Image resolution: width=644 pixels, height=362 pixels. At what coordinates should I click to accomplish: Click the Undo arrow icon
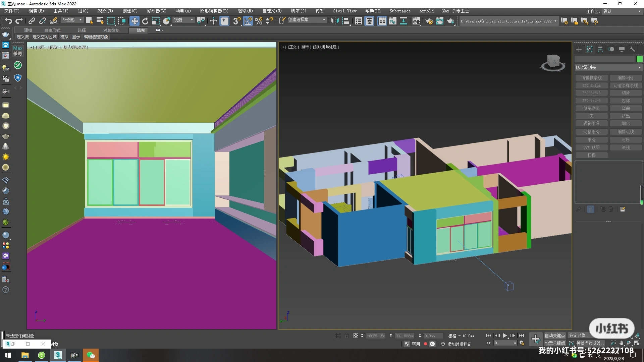point(8,21)
